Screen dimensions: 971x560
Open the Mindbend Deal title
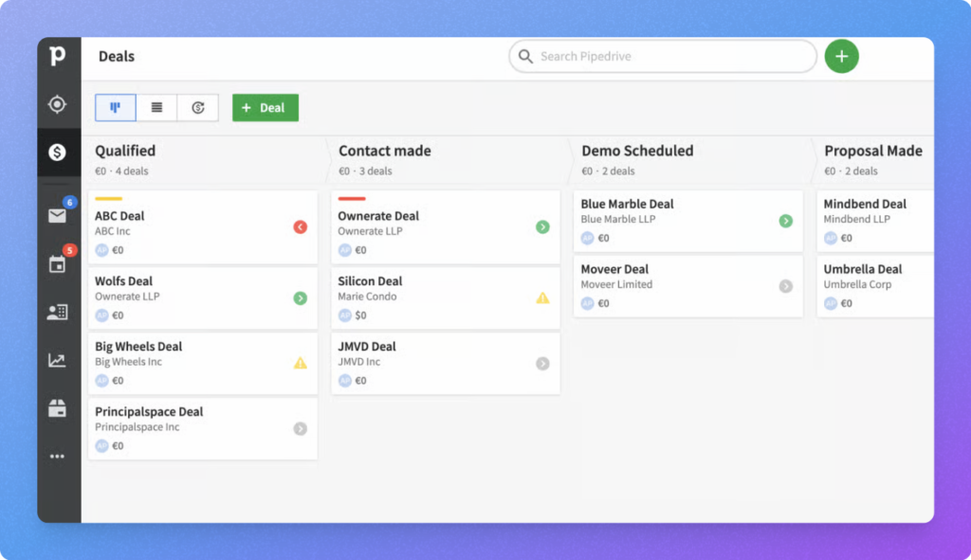pos(865,204)
